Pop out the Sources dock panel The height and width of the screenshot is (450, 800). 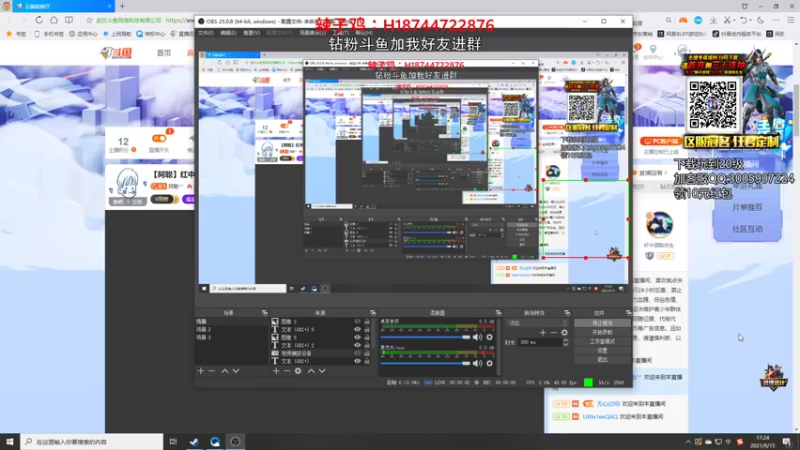[373, 313]
